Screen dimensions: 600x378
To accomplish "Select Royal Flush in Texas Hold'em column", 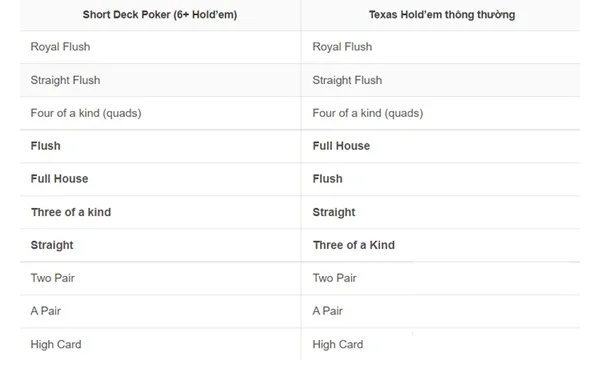I will (342, 47).
